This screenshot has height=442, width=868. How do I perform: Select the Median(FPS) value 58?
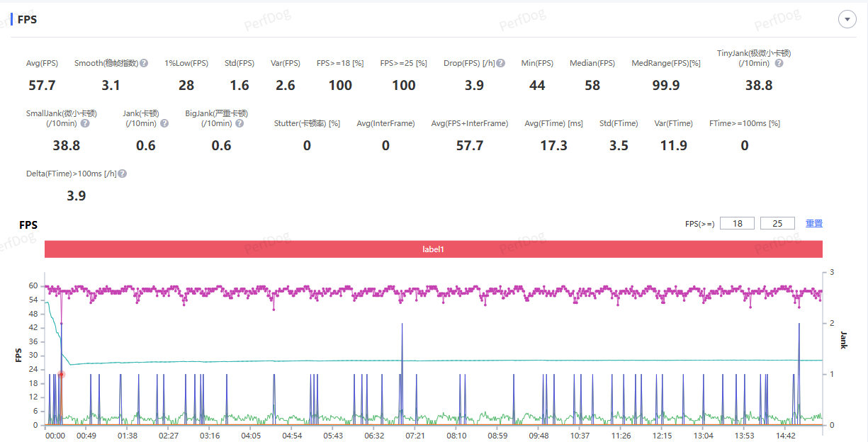[x=592, y=86]
